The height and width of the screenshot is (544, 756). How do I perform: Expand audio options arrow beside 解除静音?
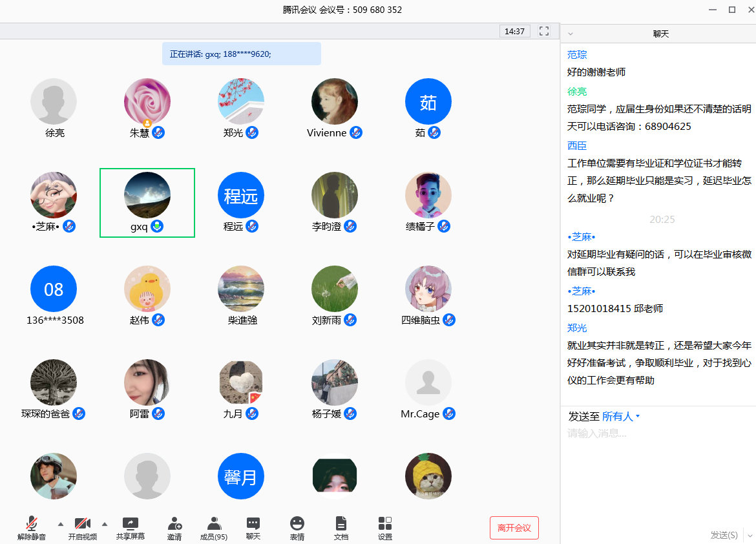pyautogui.click(x=61, y=524)
